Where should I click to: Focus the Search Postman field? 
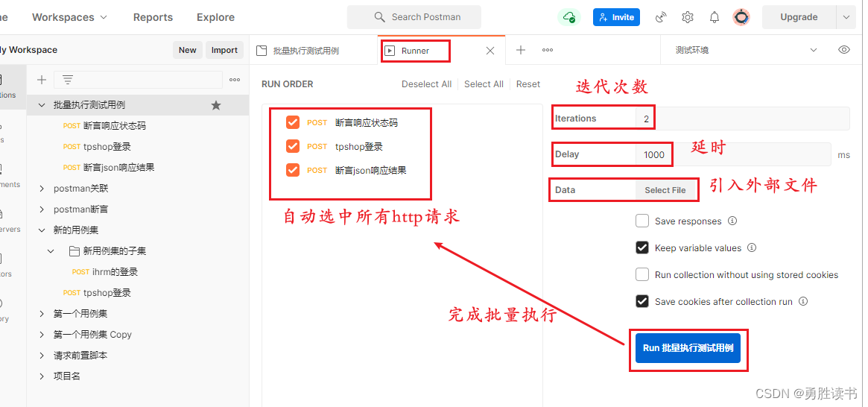coord(414,17)
